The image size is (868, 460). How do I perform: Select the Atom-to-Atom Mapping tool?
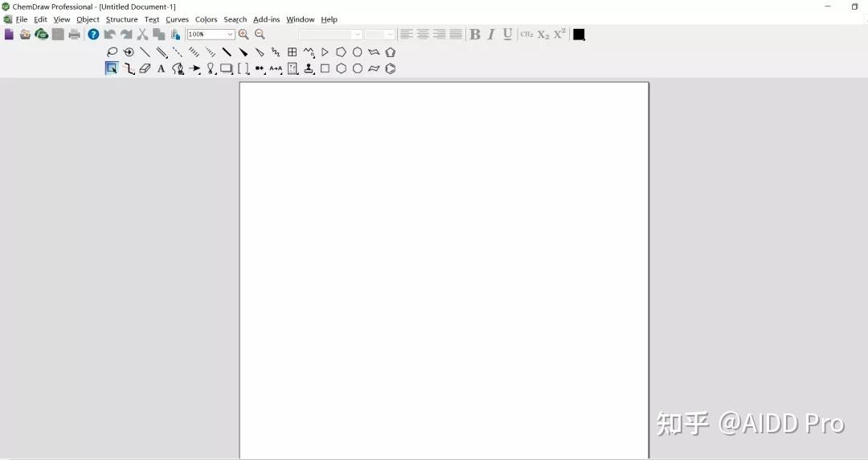pos(276,68)
